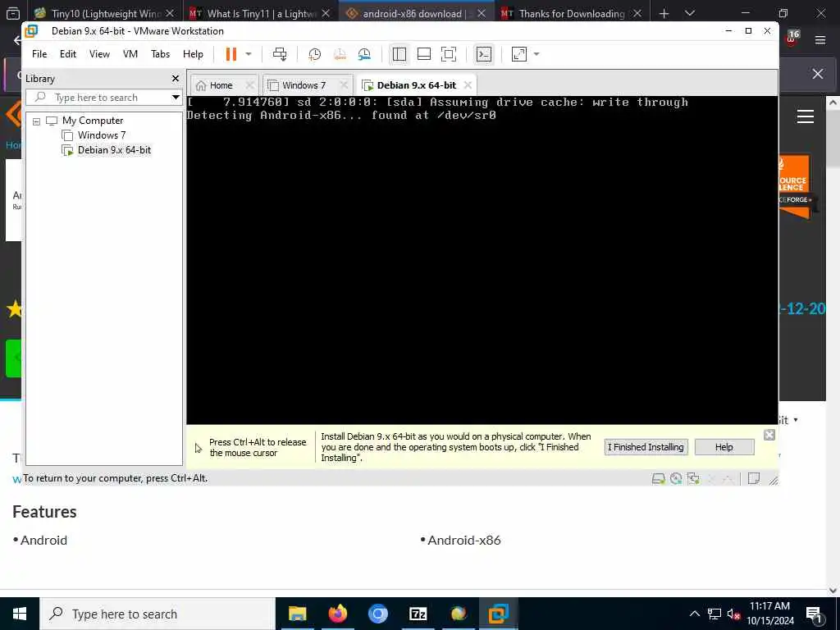Switch to Tiny10 browser tab
The height and width of the screenshot is (630, 840).
coord(104,13)
